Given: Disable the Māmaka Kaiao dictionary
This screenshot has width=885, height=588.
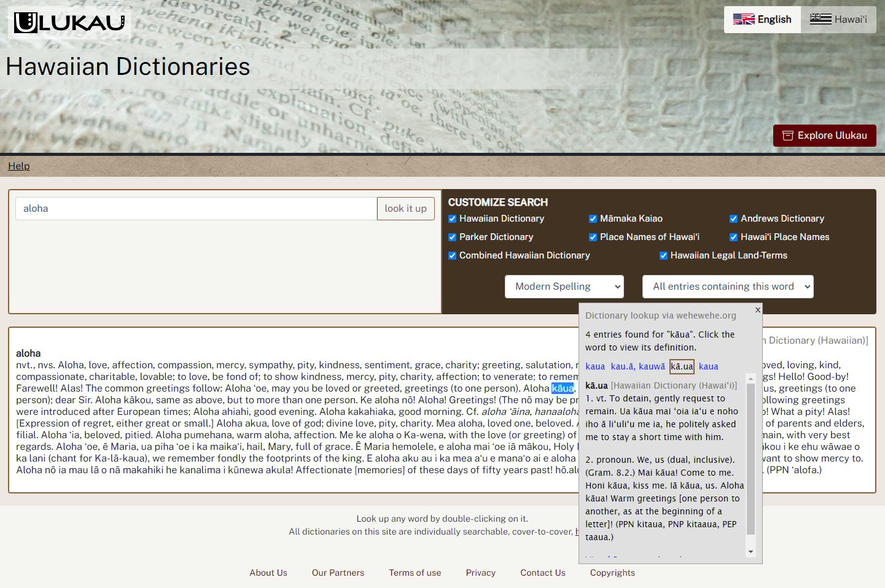Looking at the screenshot, I should pos(593,219).
